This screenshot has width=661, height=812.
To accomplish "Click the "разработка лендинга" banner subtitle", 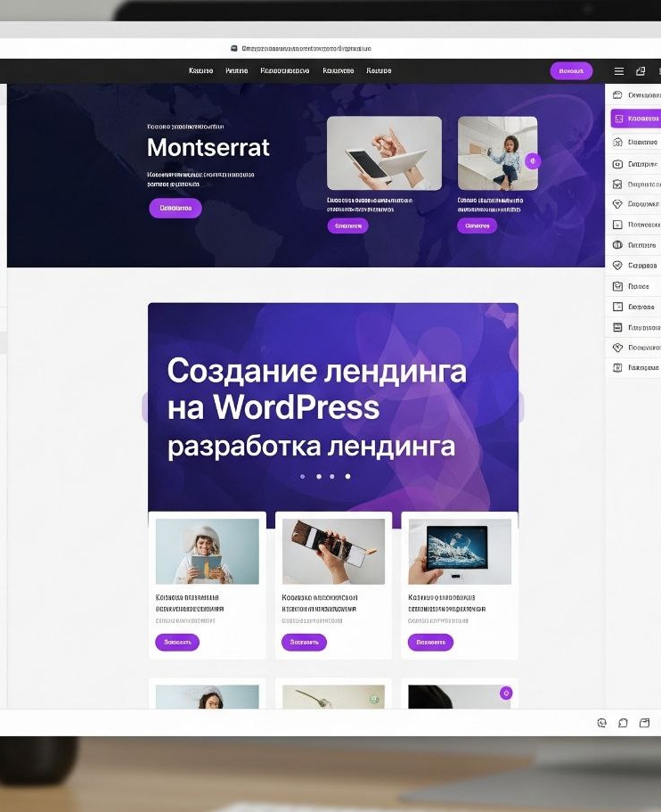I will click(x=311, y=447).
